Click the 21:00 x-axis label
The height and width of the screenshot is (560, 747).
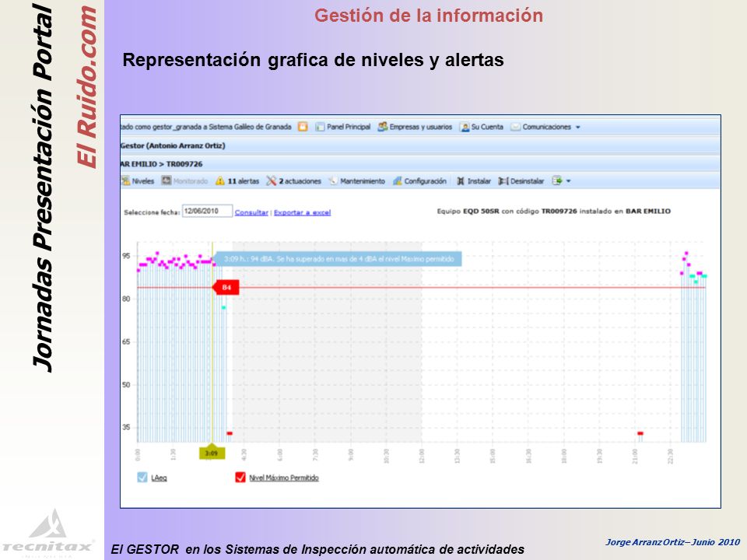click(635, 455)
